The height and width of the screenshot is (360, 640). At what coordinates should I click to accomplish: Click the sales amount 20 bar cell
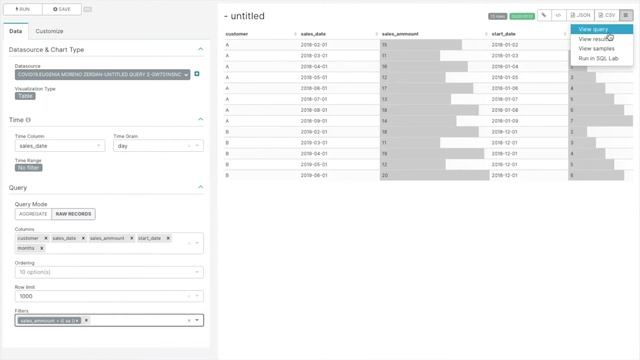click(434, 176)
